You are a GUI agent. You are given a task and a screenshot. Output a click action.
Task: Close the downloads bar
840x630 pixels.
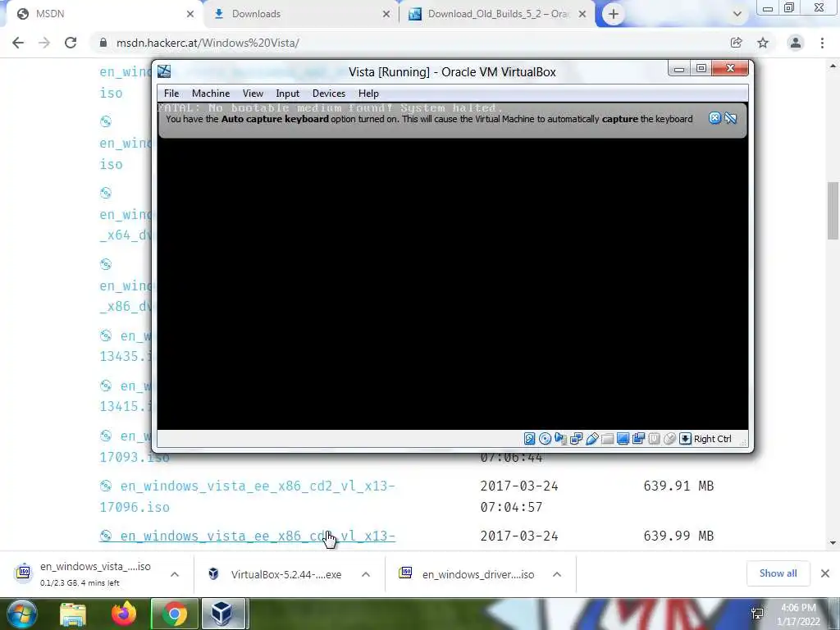[825, 573]
